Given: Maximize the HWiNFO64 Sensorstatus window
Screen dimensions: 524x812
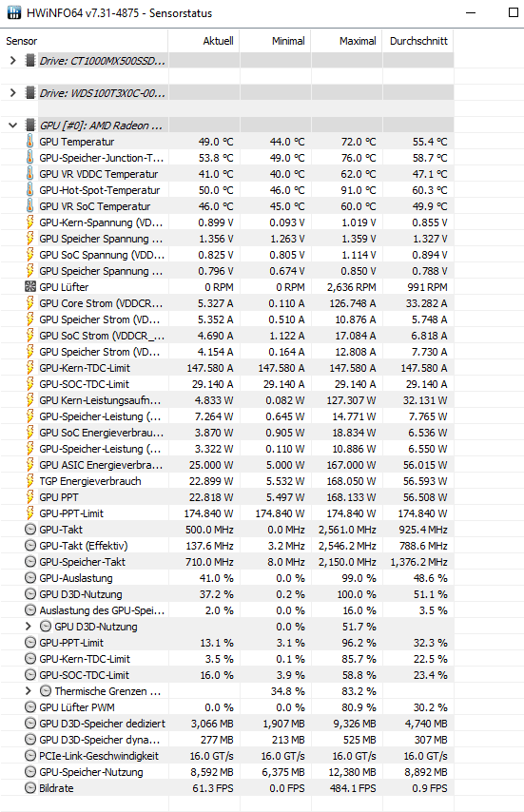Looking at the screenshot, I should (514, 12).
